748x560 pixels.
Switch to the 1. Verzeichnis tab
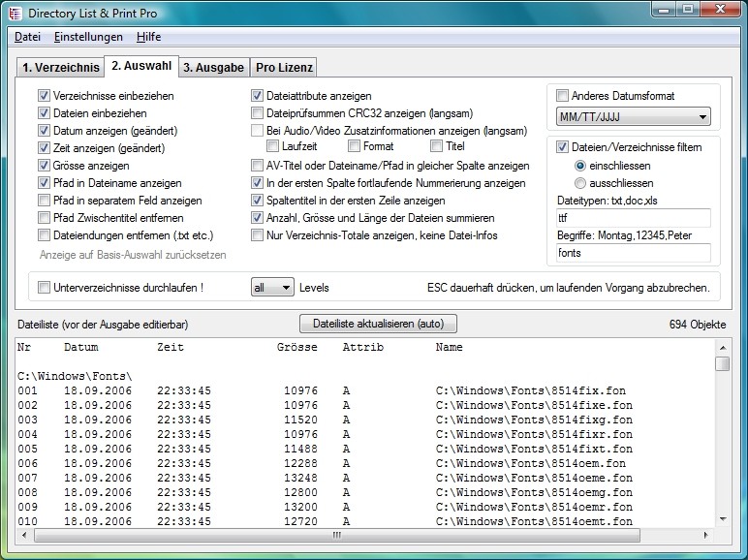[61, 67]
